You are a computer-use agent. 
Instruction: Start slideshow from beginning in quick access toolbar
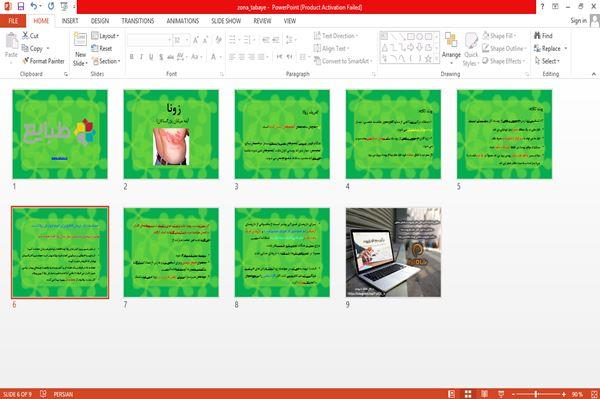tap(64, 6)
